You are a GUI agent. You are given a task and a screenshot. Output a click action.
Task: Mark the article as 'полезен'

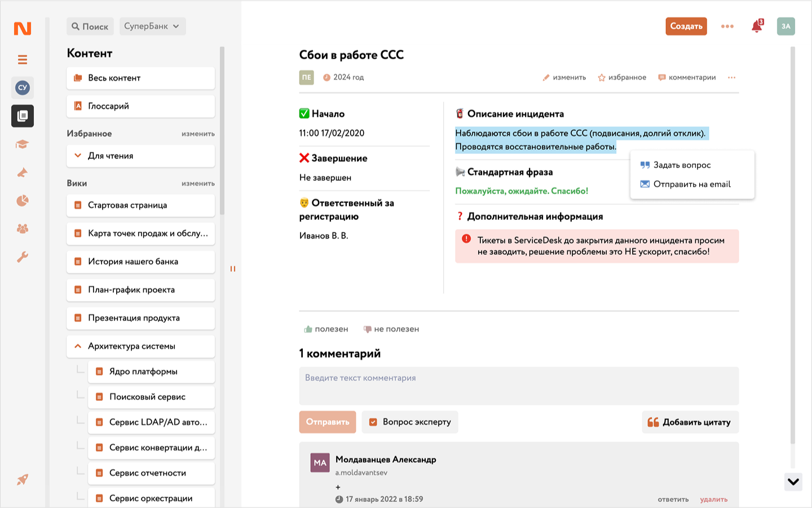[326, 329]
